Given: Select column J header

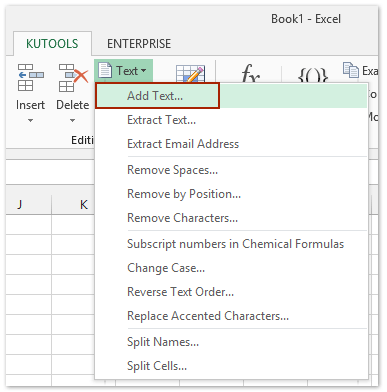Looking at the screenshot, I should click(29, 204).
